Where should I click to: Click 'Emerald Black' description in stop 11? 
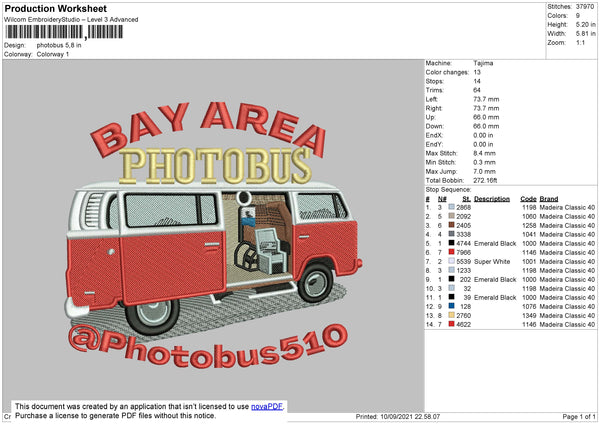coord(495,297)
